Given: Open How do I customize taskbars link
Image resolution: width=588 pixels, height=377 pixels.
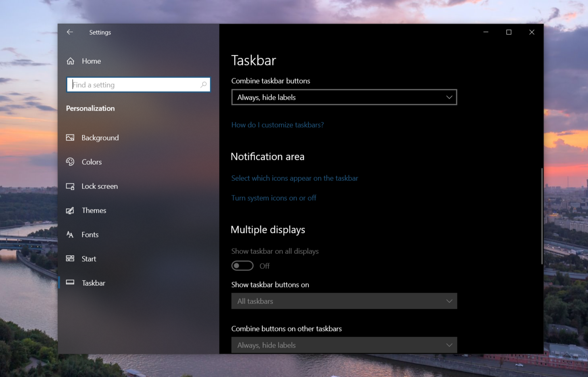Looking at the screenshot, I should point(277,125).
